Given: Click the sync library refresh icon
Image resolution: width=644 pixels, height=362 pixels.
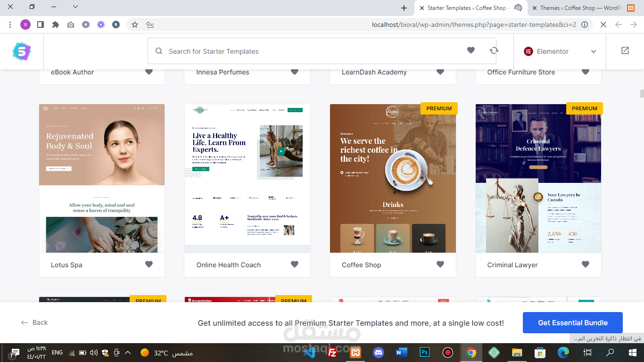Looking at the screenshot, I should click(x=494, y=50).
